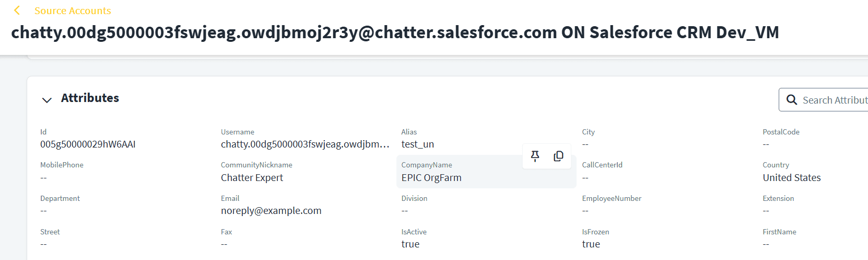The height and width of the screenshot is (260, 868).
Task: Click the EmployeeNumber attribute label
Action: (x=612, y=198)
